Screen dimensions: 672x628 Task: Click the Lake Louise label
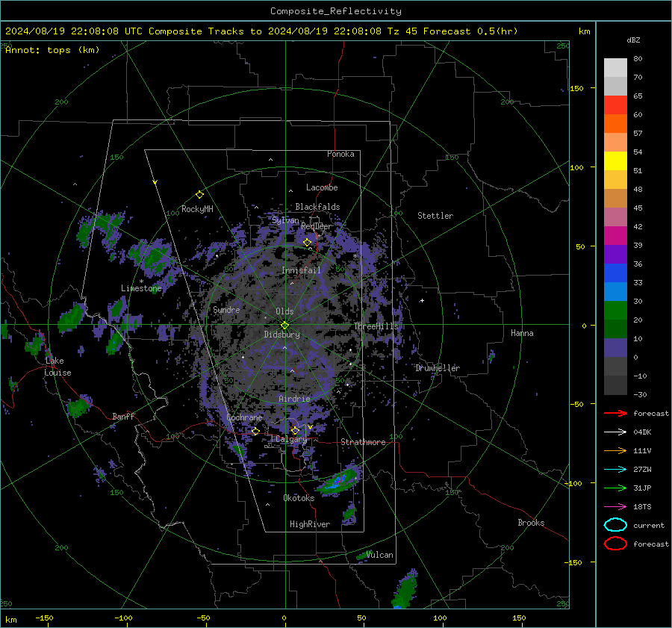(x=57, y=367)
